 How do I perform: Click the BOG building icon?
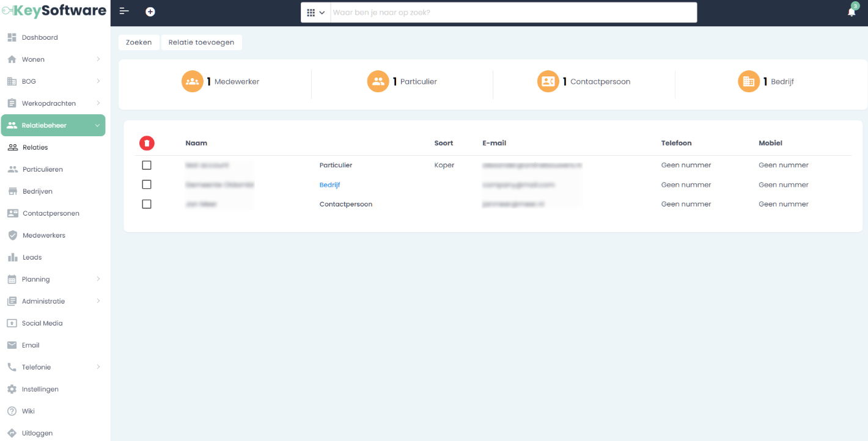click(x=12, y=81)
